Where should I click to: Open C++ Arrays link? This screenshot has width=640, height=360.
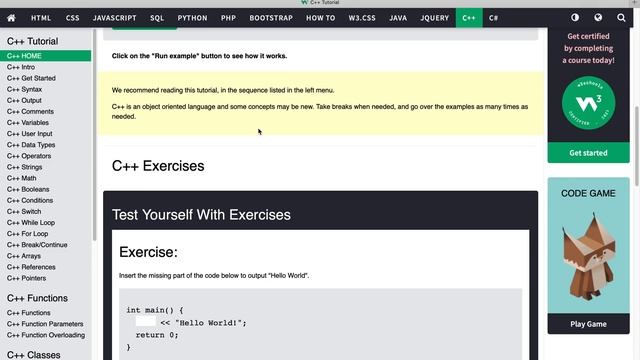pyautogui.click(x=24, y=256)
